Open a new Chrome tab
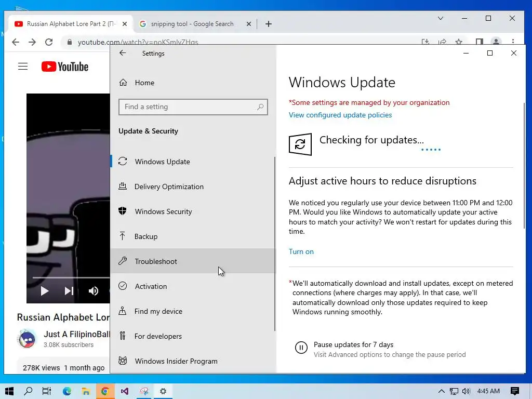This screenshot has height=399, width=532. 269,24
